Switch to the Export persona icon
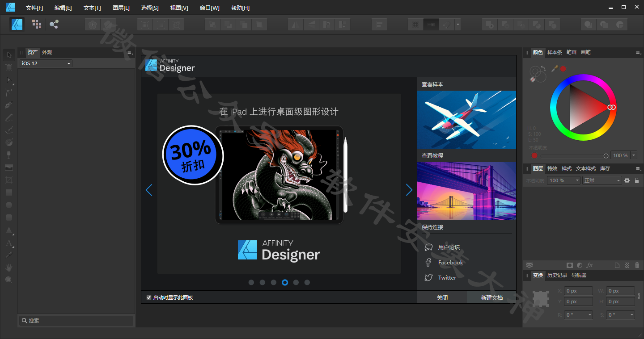 point(54,24)
